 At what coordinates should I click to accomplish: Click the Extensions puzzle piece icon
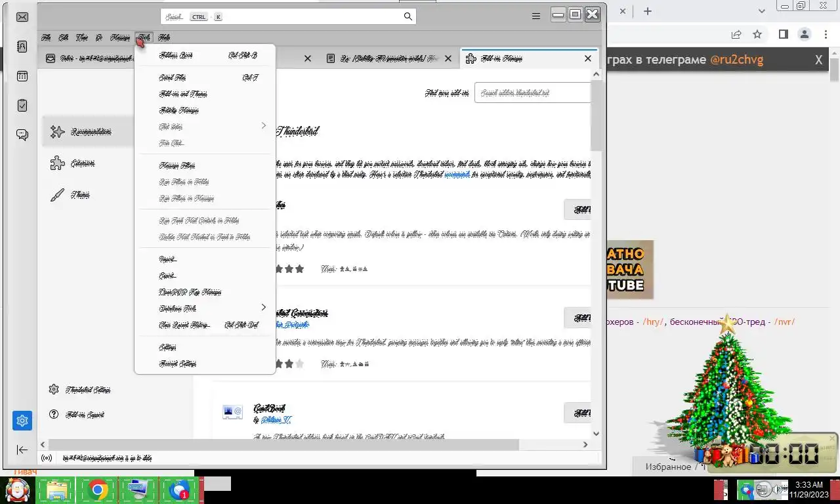click(x=58, y=163)
